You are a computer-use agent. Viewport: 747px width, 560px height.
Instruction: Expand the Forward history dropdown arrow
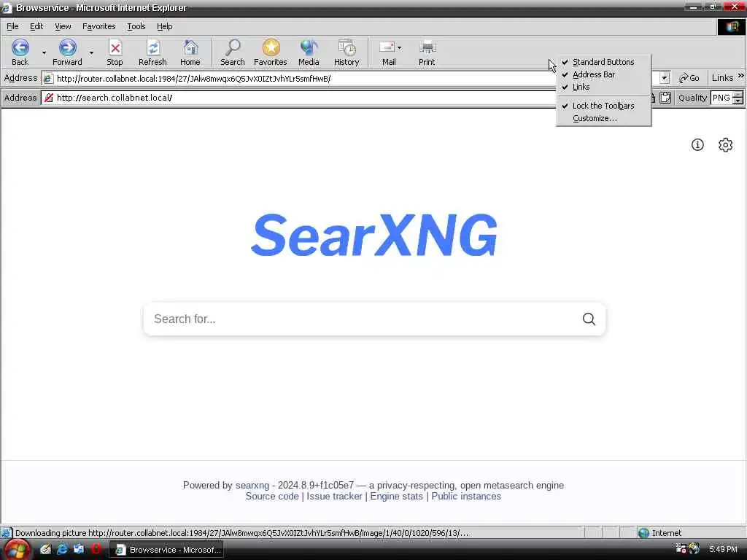[x=91, y=52]
